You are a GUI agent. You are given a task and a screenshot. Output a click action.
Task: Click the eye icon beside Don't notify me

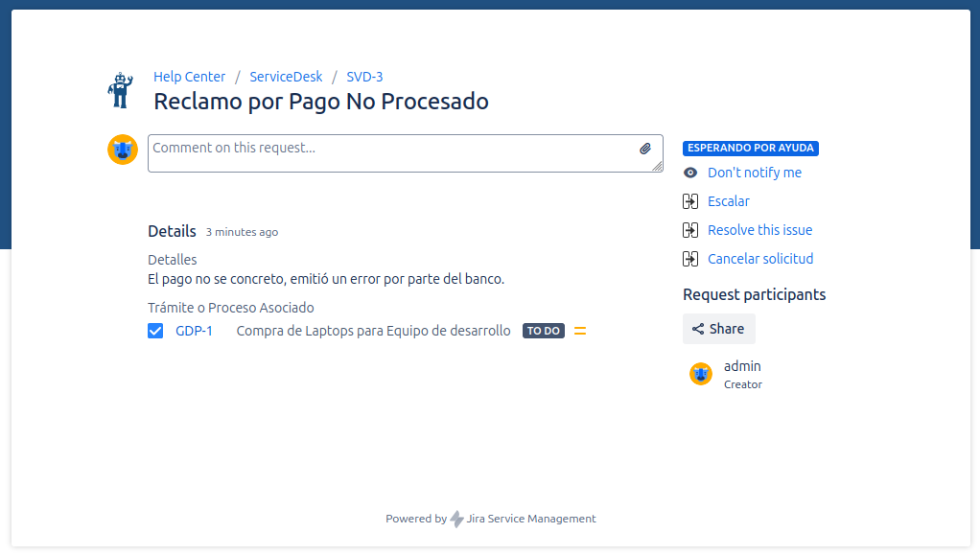pyautogui.click(x=689, y=173)
